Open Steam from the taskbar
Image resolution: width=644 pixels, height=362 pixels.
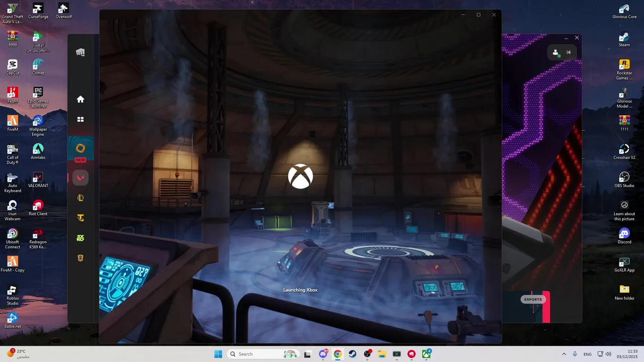pyautogui.click(x=352, y=354)
